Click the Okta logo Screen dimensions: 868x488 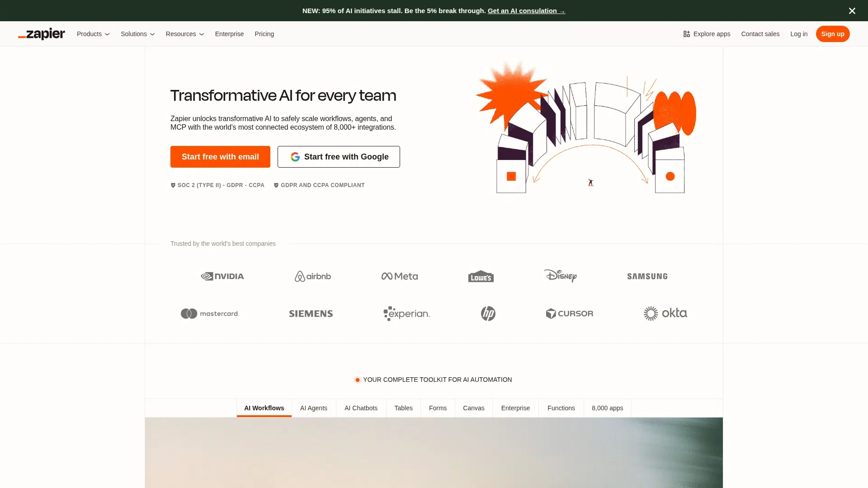(x=665, y=314)
